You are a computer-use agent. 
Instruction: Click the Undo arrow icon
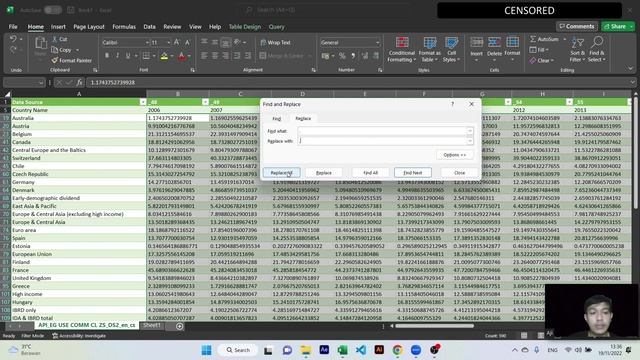(x=13, y=39)
